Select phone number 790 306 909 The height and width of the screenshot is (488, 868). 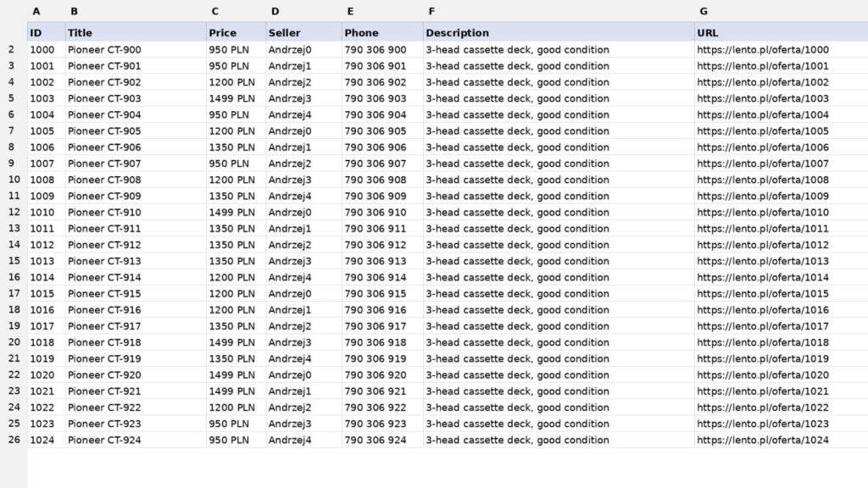pos(382,196)
